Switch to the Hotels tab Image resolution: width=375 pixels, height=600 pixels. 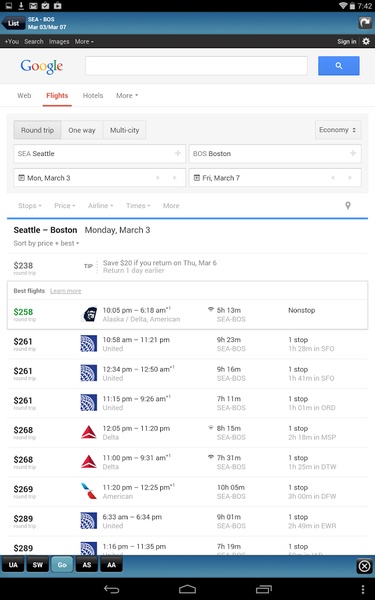tap(93, 96)
